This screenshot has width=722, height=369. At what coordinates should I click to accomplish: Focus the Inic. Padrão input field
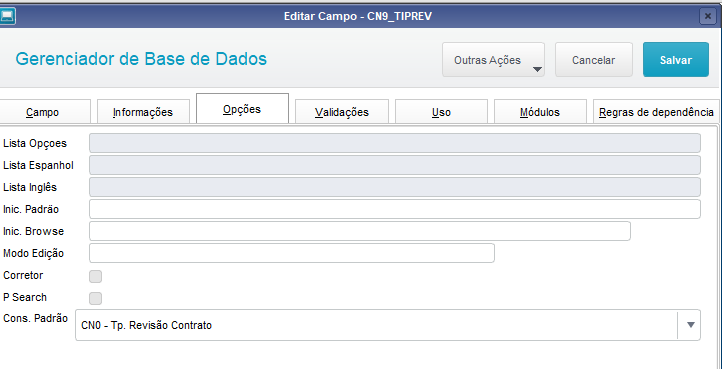pos(395,209)
